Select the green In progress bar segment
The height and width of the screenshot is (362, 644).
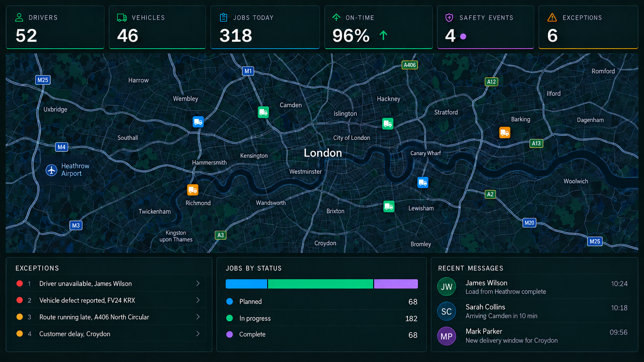[320, 284]
